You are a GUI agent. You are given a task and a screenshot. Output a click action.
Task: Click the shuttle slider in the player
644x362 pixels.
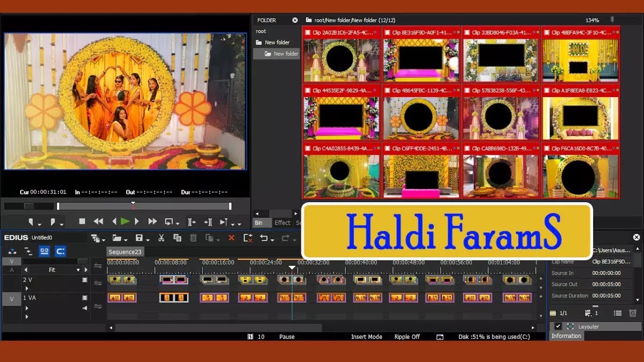coord(29,206)
